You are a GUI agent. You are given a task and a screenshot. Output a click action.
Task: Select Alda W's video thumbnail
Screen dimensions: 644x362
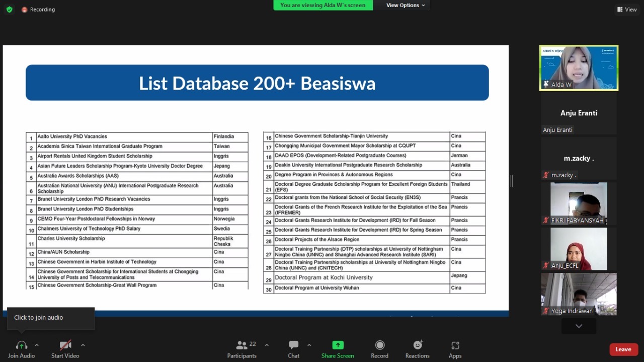click(x=579, y=68)
